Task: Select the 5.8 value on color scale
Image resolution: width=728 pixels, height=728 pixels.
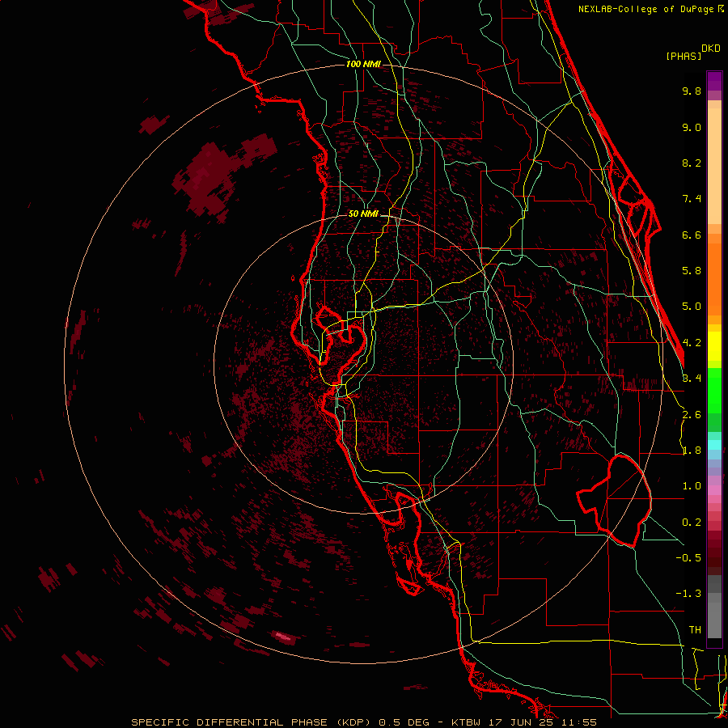Action: click(692, 271)
